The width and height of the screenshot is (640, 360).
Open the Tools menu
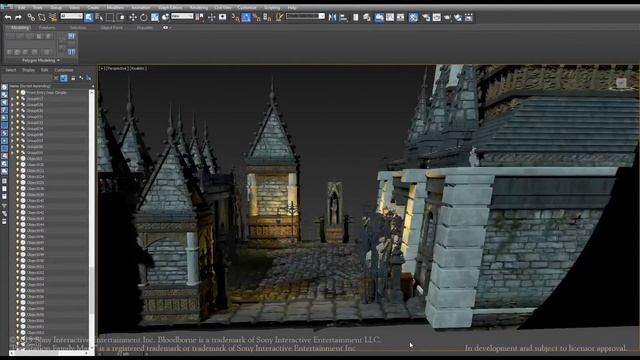coord(38,7)
